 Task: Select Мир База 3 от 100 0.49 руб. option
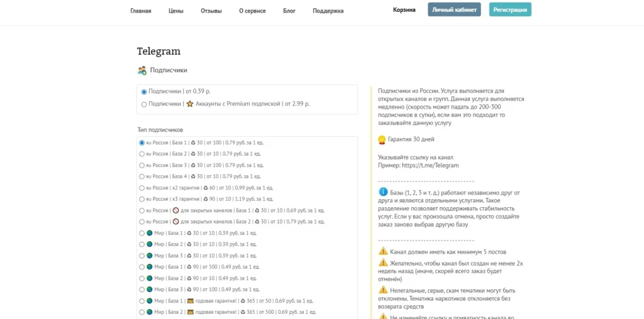tap(142, 289)
